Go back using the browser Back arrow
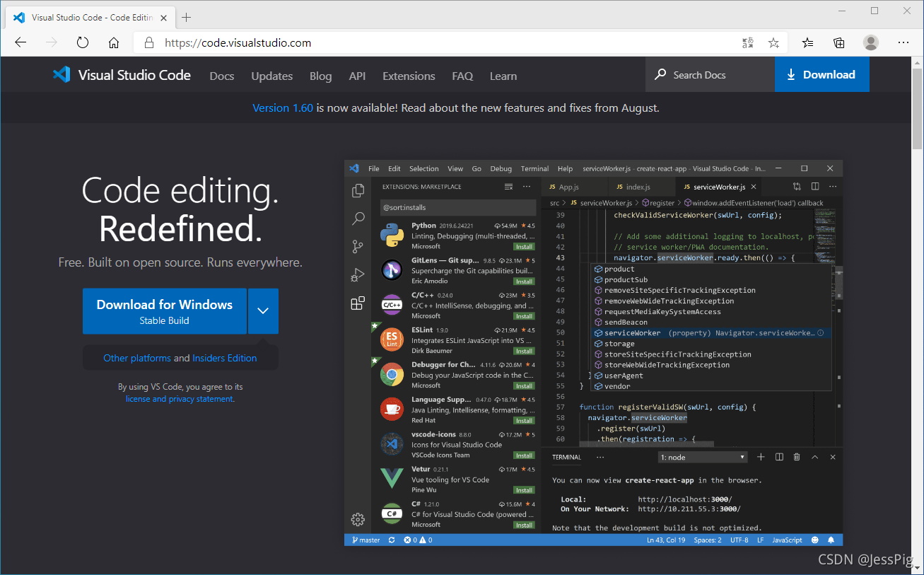This screenshot has width=924, height=575. click(21, 42)
